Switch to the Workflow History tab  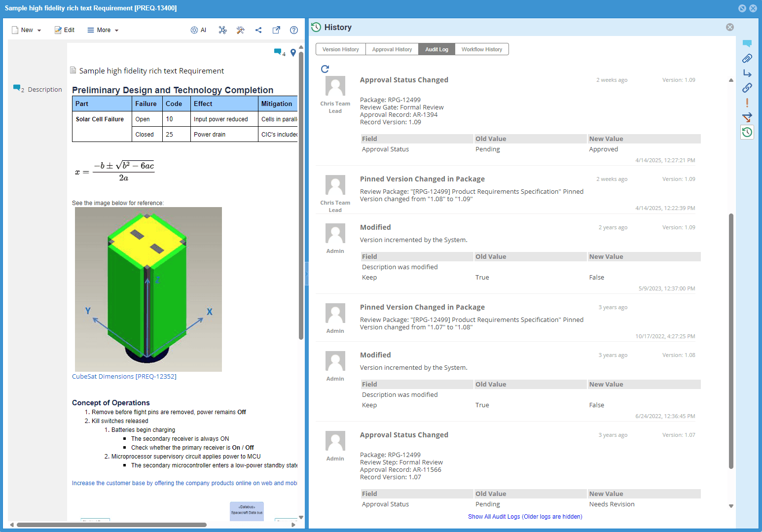481,49
